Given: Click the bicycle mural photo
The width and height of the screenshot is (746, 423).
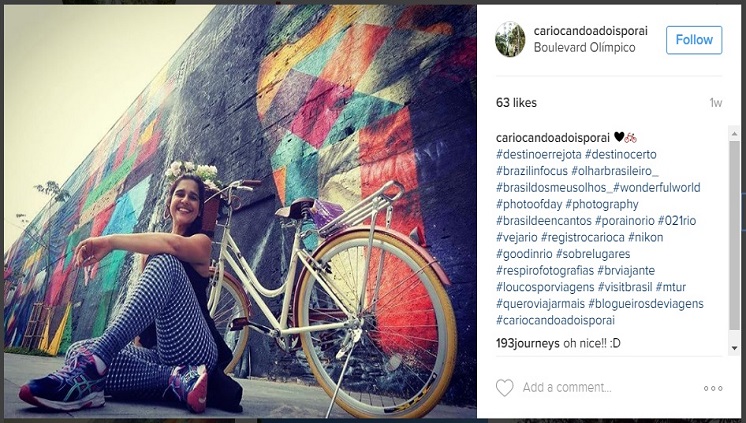Looking at the screenshot, I should [240, 211].
